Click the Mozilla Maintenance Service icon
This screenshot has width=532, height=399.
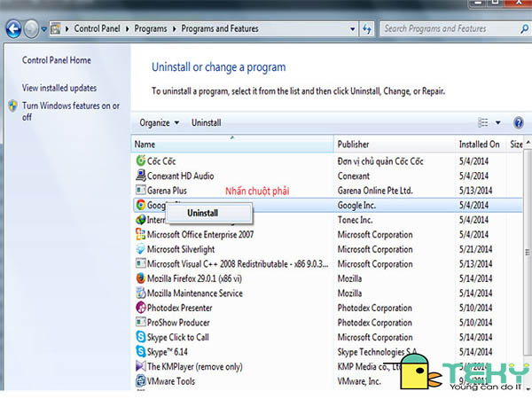click(x=140, y=293)
